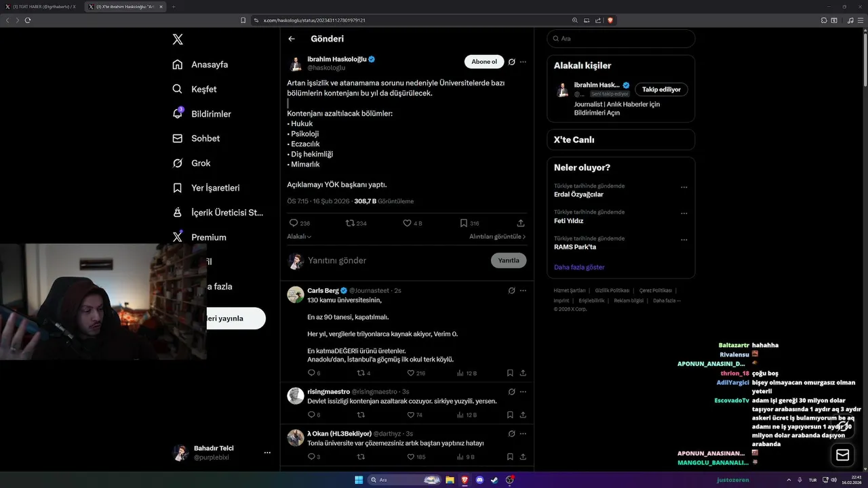Click the back arrow beside Gönderi
This screenshot has height=488, width=868.
292,39
